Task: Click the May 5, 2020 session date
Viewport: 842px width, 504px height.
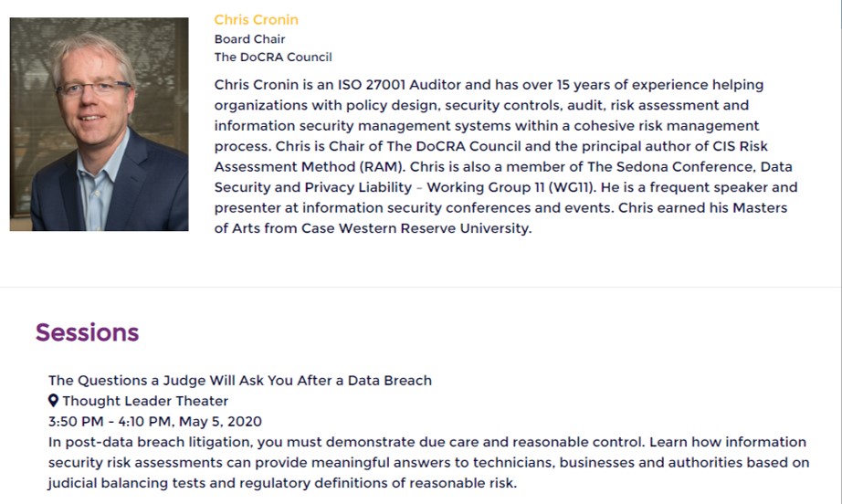Action: coord(220,421)
